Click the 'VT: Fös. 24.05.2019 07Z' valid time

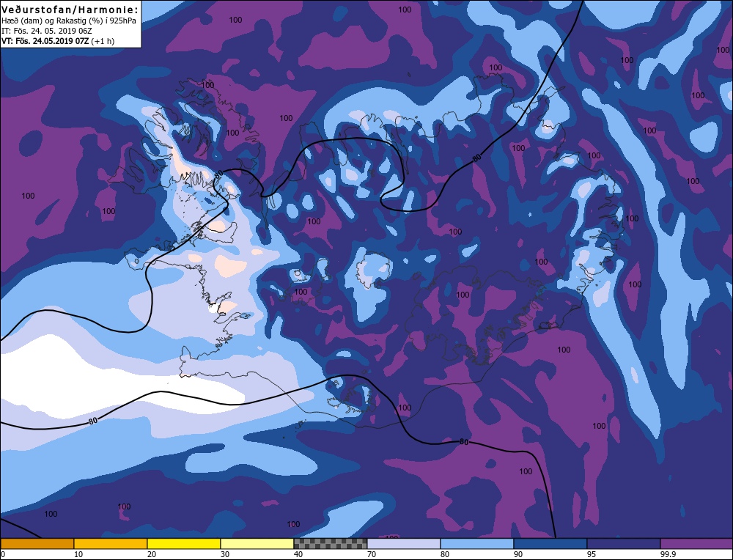click(x=45, y=40)
